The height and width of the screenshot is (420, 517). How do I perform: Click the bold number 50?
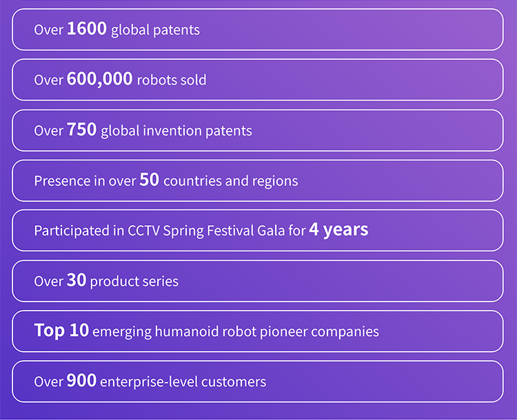click(x=150, y=180)
